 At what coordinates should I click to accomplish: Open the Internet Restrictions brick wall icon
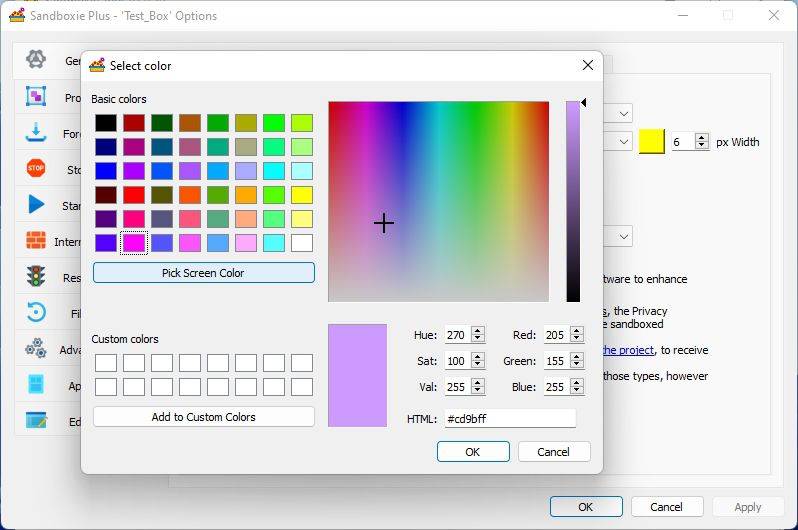tap(36, 240)
